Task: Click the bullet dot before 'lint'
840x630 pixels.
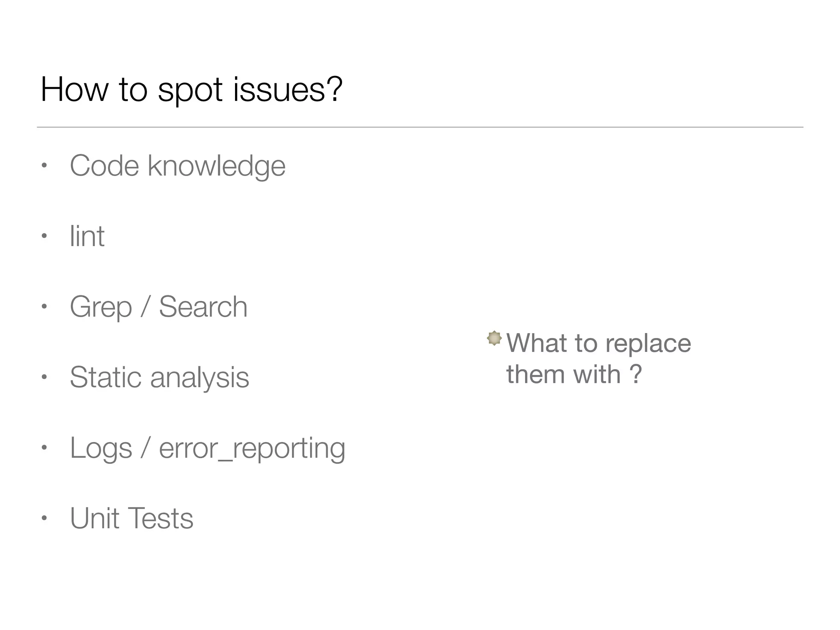Action: (x=44, y=236)
